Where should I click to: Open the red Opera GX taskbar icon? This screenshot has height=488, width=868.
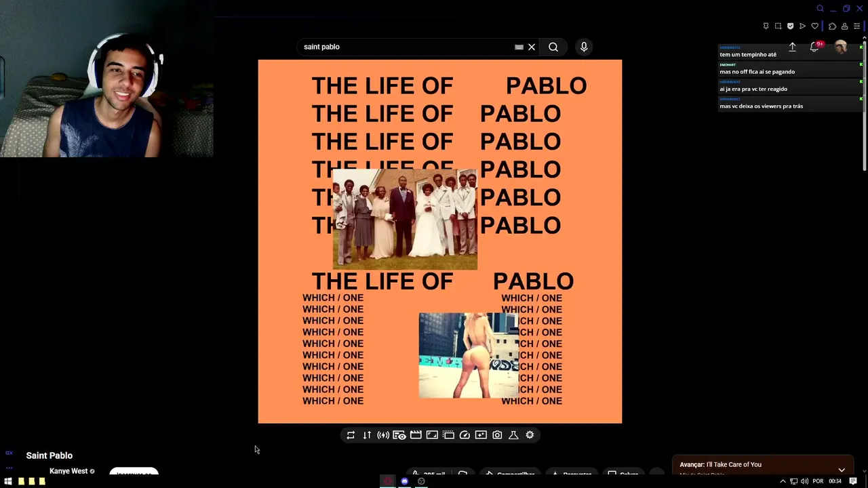point(388,481)
